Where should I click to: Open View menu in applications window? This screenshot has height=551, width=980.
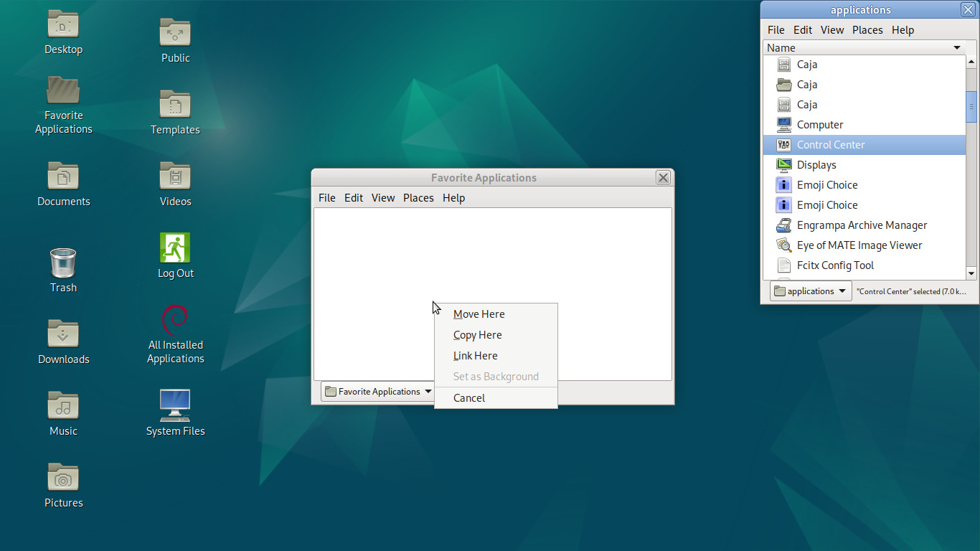[832, 30]
